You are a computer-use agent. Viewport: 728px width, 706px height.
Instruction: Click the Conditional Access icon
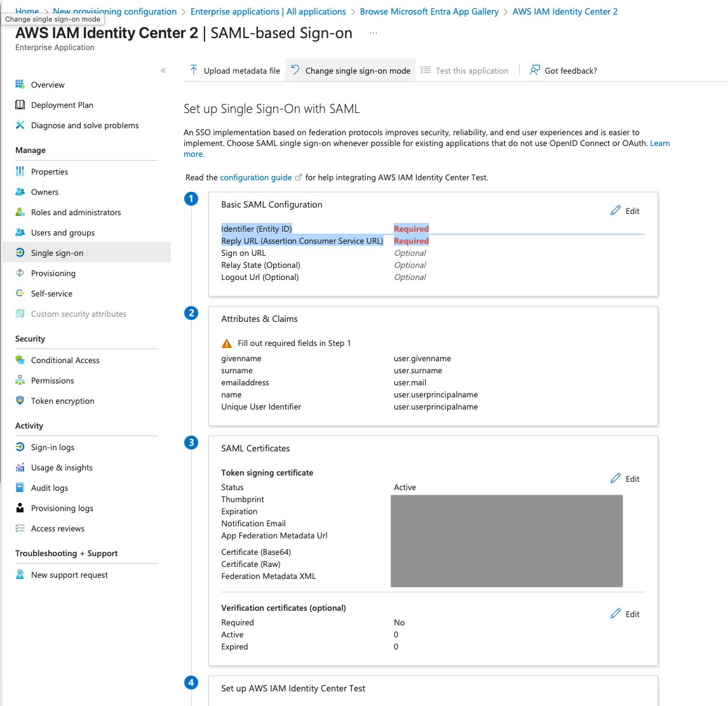tap(20, 360)
